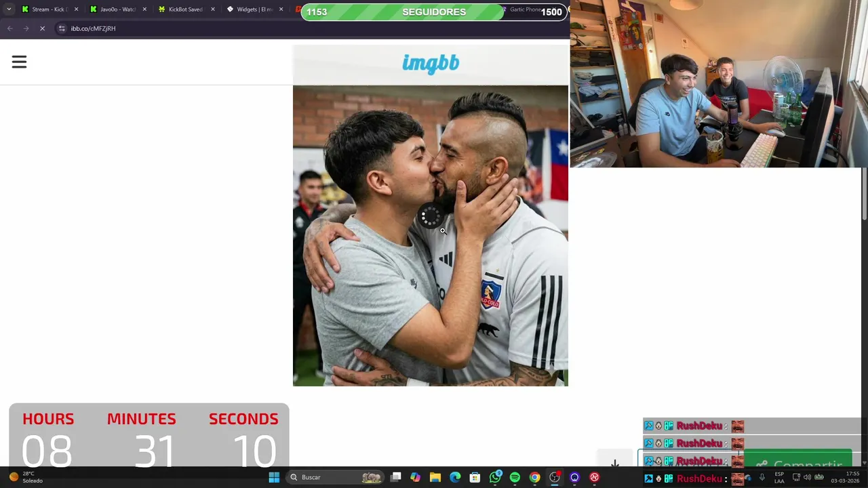Viewport: 868px width, 488px height.
Task: Open the weather widget showing 28°C Soleado
Action: (x=26, y=477)
